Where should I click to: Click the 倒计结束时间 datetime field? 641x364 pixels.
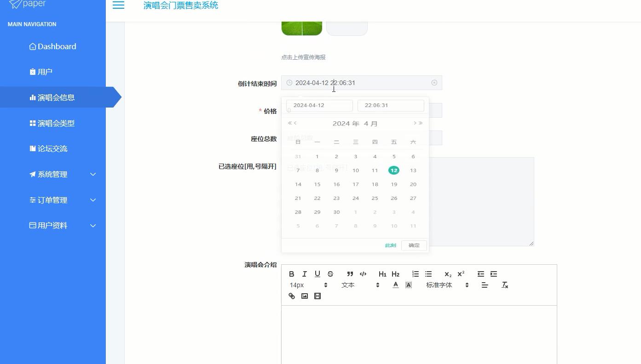point(362,83)
